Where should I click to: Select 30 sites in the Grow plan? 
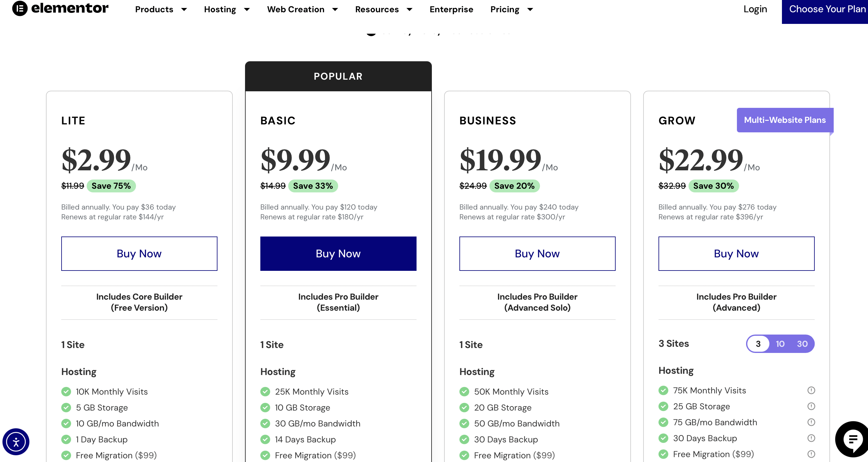802,344
